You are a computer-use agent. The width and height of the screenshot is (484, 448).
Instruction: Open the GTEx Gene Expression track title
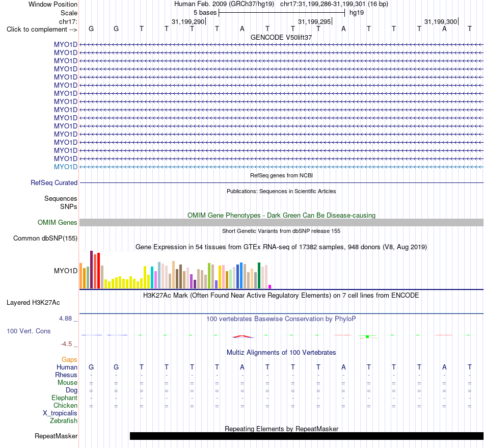click(x=281, y=247)
